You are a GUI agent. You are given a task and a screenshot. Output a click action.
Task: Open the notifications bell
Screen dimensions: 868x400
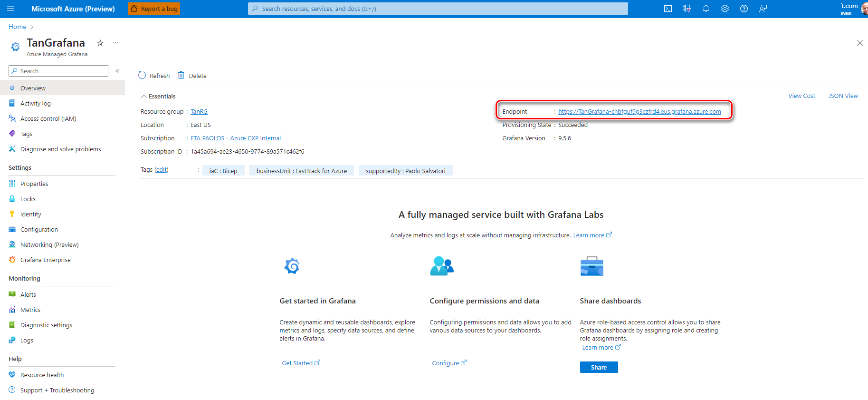tap(706, 9)
